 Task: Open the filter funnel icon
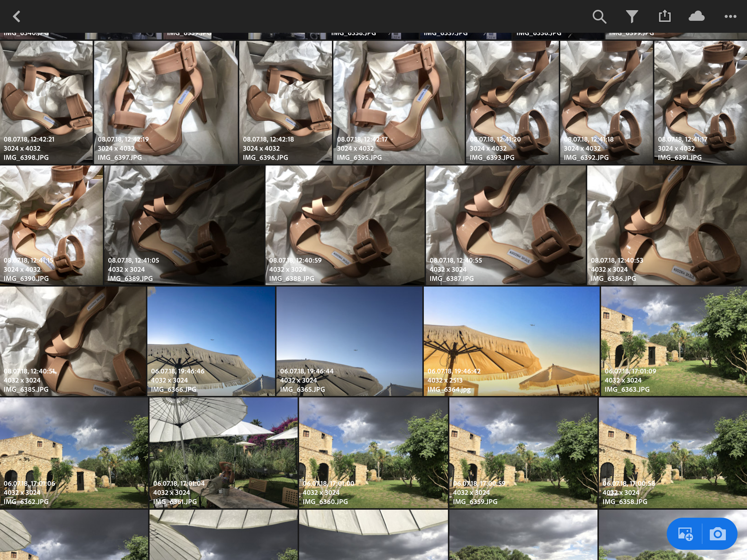tap(632, 16)
